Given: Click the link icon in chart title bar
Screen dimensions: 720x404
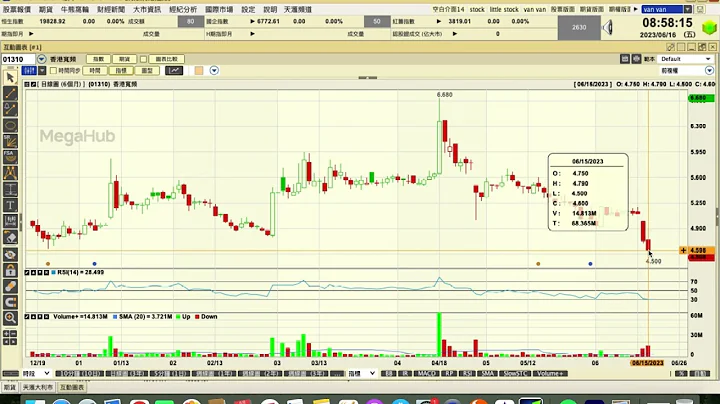Looking at the screenshot, I should point(670,47).
